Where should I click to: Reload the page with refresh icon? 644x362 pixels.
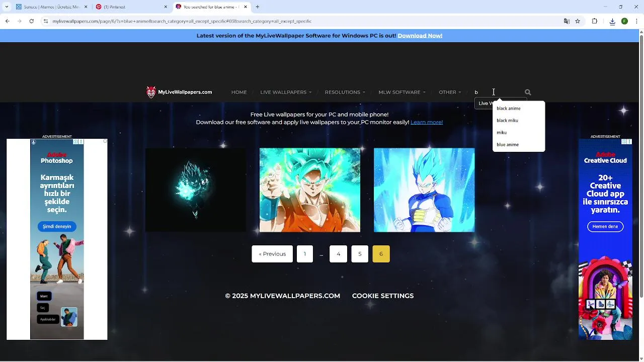32,21
